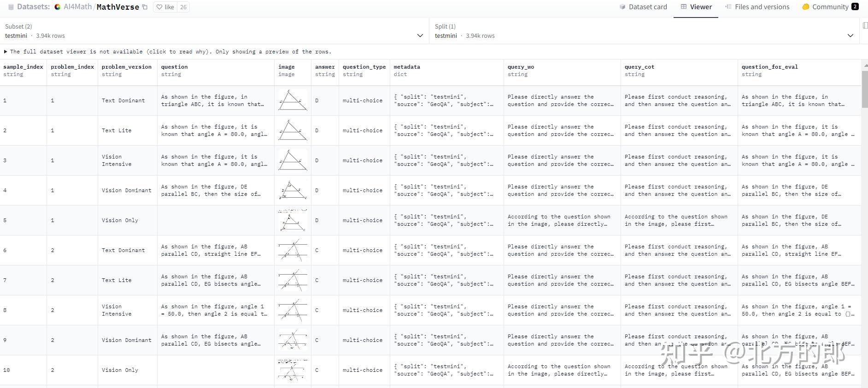The height and width of the screenshot is (388, 868).
Task: Open the parallel lines thumbnail in row 6
Action: pos(292,250)
